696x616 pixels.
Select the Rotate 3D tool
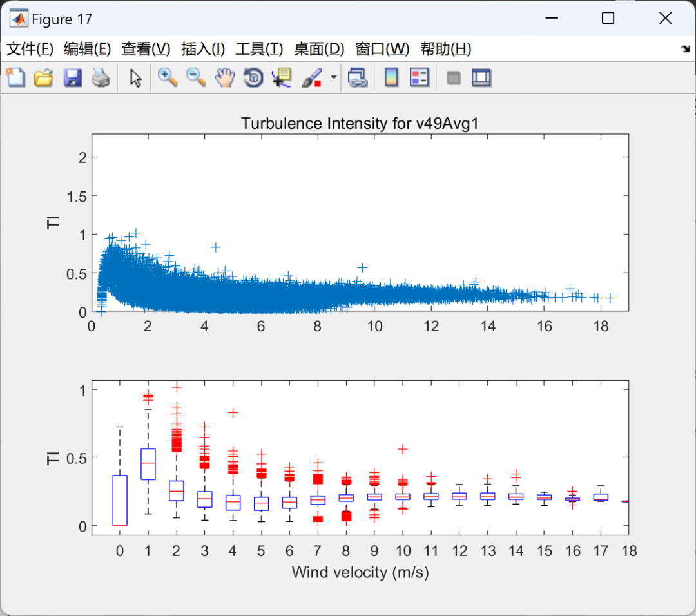click(253, 78)
